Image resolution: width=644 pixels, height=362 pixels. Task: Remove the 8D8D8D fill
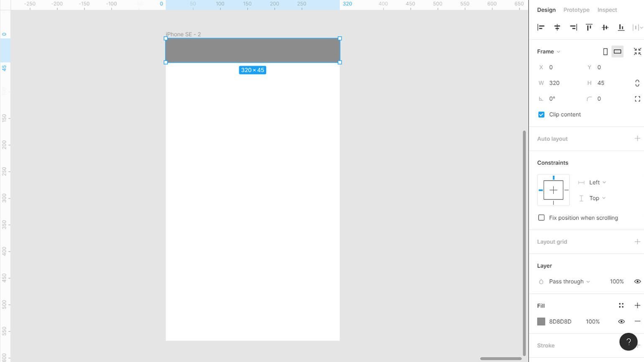coord(637,321)
